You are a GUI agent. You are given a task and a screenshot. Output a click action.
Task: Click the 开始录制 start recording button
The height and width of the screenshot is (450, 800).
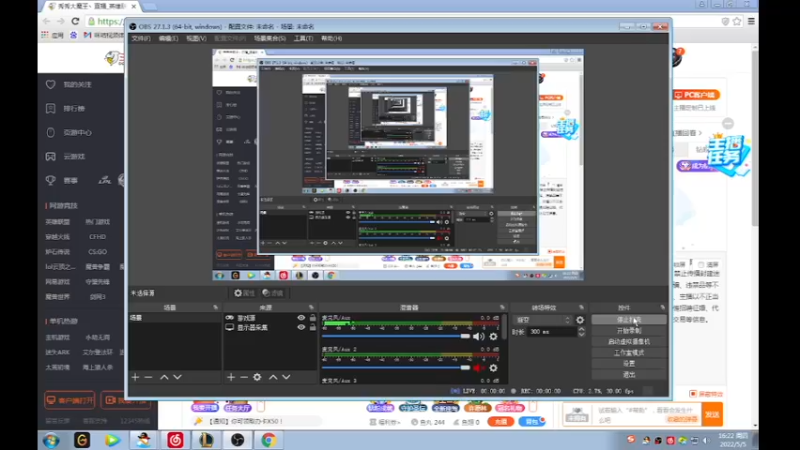[629, 331]
